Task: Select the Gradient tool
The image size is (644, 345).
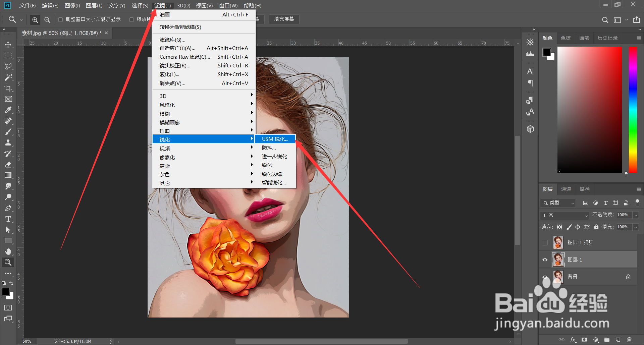Action: coord(8,175)
